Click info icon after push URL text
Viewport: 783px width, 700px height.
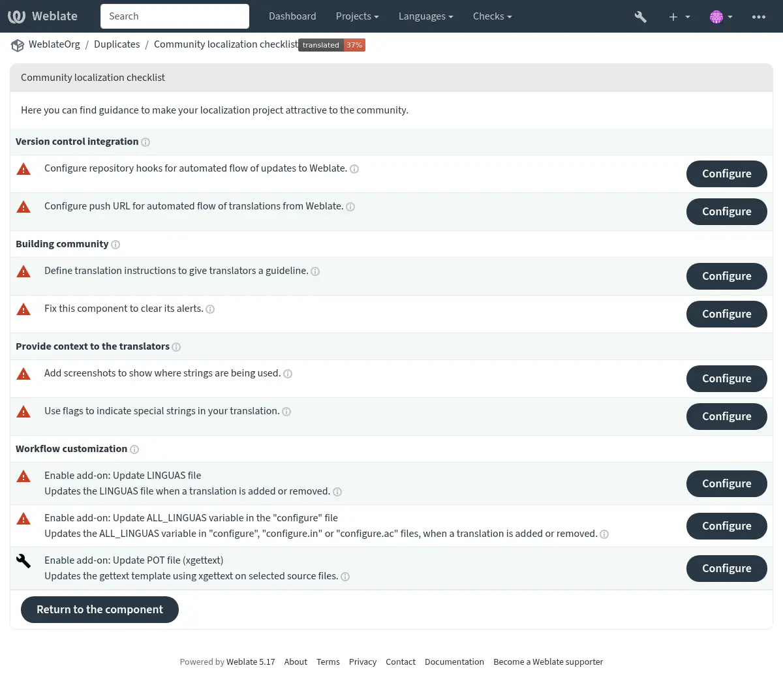coord(350,207)
